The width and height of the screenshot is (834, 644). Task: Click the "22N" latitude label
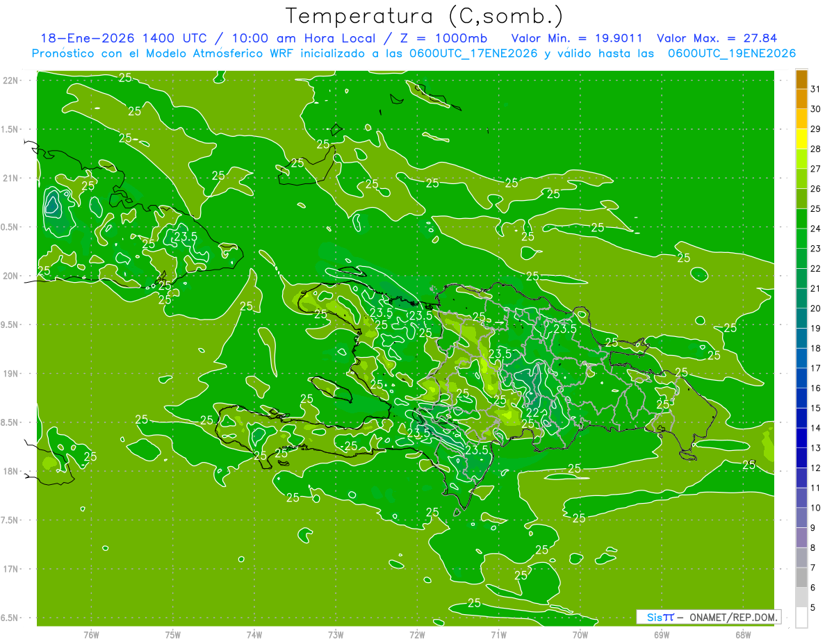10,81
